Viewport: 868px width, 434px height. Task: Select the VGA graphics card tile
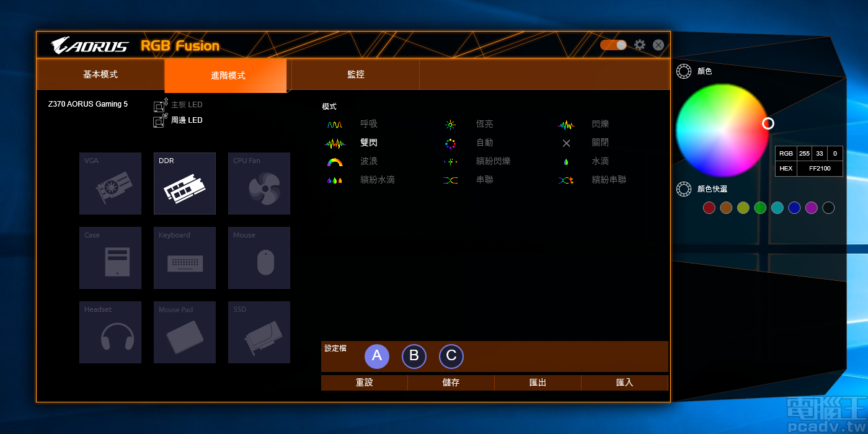tap(110, 184)
